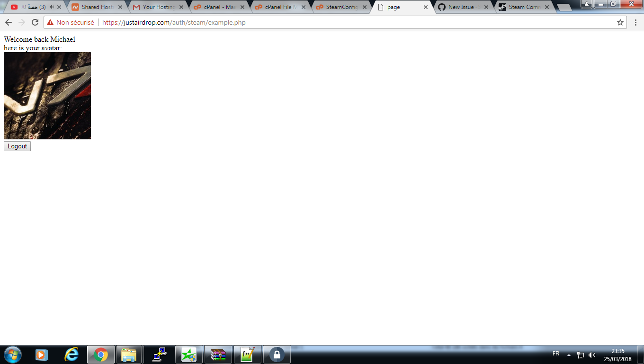
Task: Reload the current page
Action: pyautogui.click(x=35, y=22)
